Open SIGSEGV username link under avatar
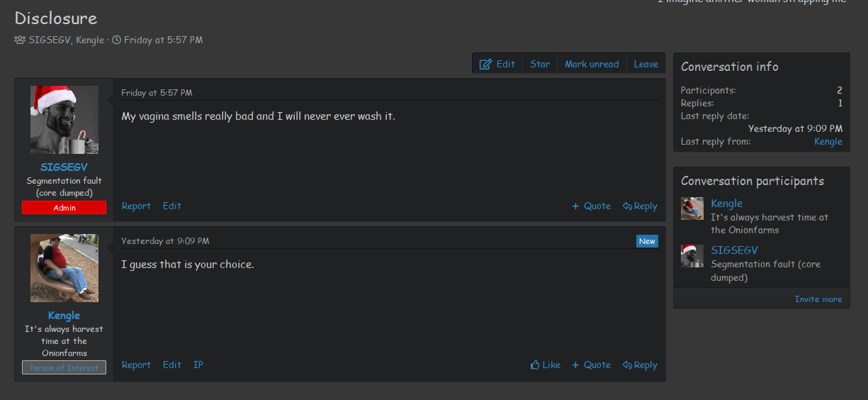 point(64,167)
